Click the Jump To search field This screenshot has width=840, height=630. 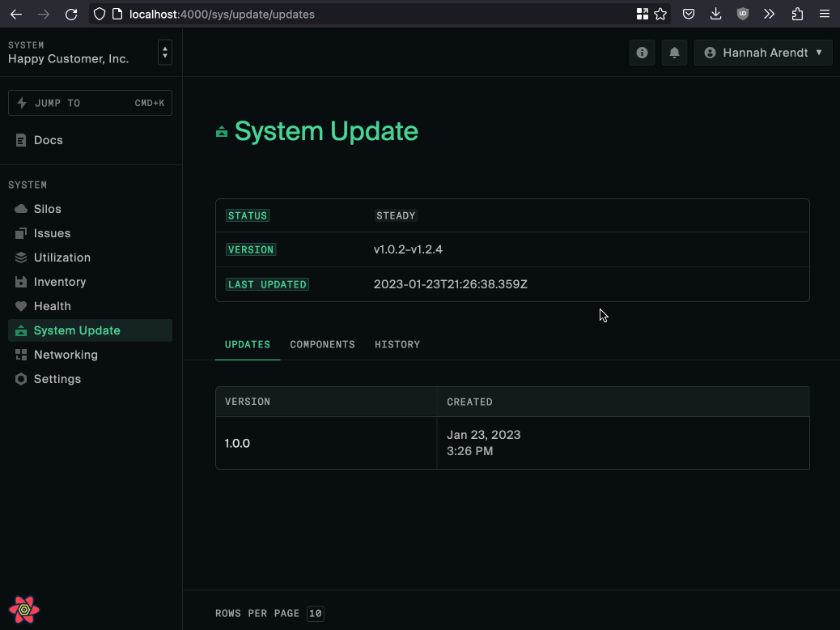click(90, 103)
